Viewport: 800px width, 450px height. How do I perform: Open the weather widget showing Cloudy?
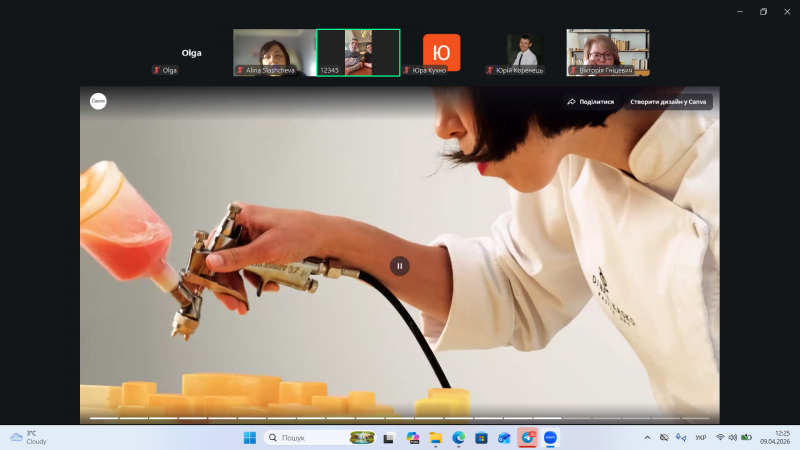coord(28,438)
